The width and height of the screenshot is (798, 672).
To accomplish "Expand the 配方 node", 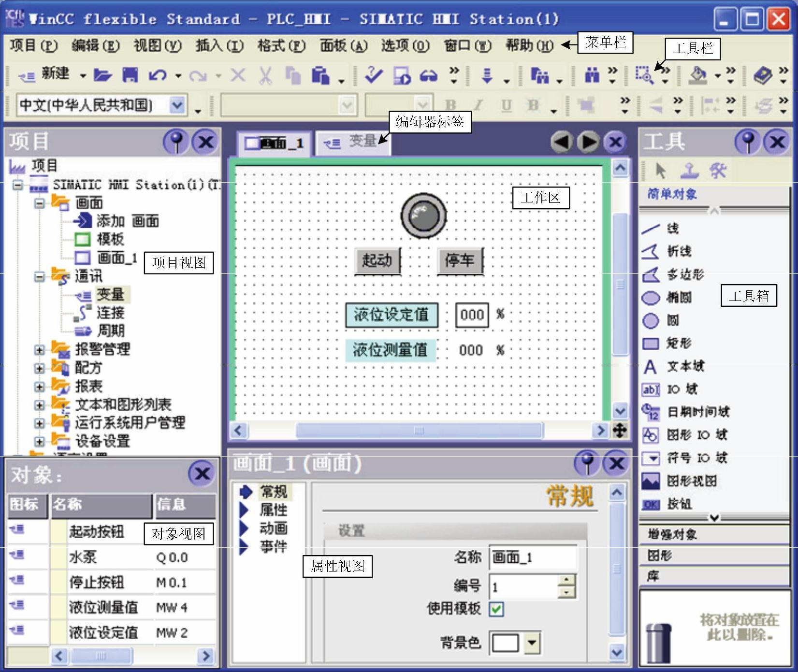I will pos(40,368).
